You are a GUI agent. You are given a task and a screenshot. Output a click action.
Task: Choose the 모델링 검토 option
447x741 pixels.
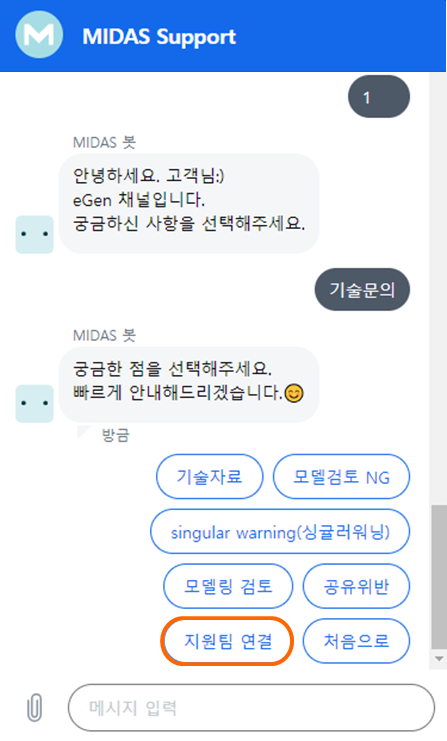(228, 586)
